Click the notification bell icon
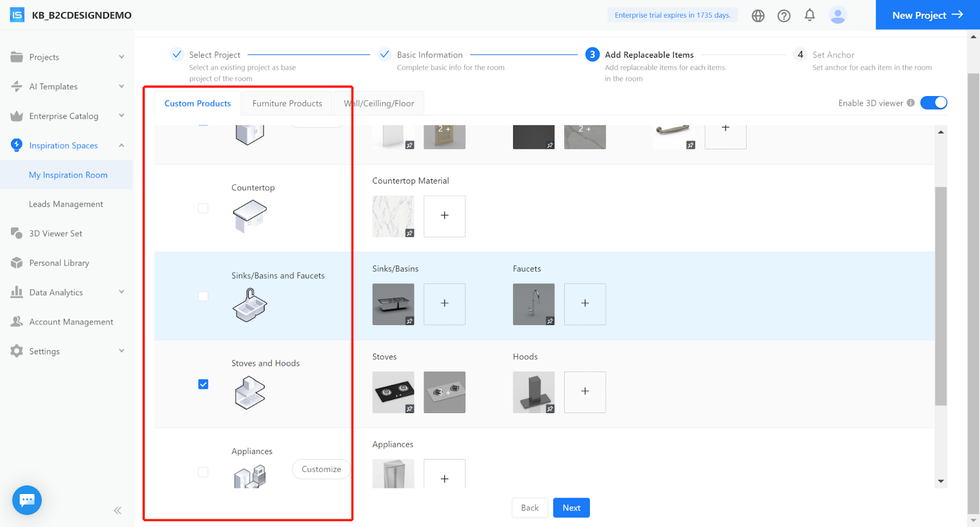980x527 pixels. 809,15
